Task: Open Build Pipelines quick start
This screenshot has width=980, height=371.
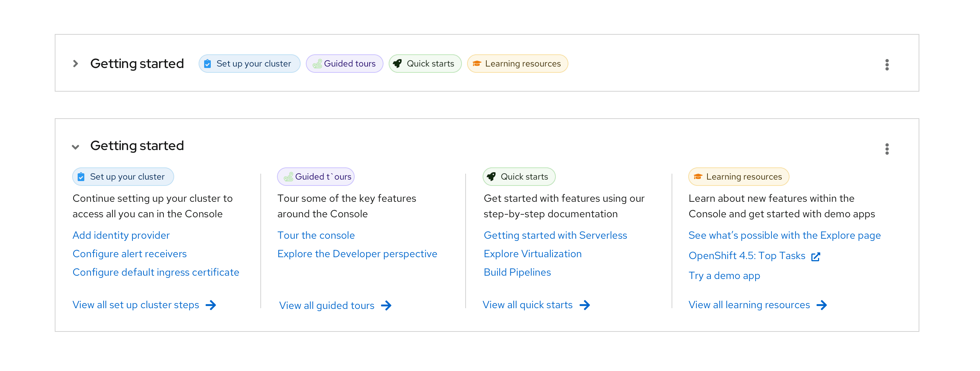Action: pyautogui.click(x=517, y=272)
